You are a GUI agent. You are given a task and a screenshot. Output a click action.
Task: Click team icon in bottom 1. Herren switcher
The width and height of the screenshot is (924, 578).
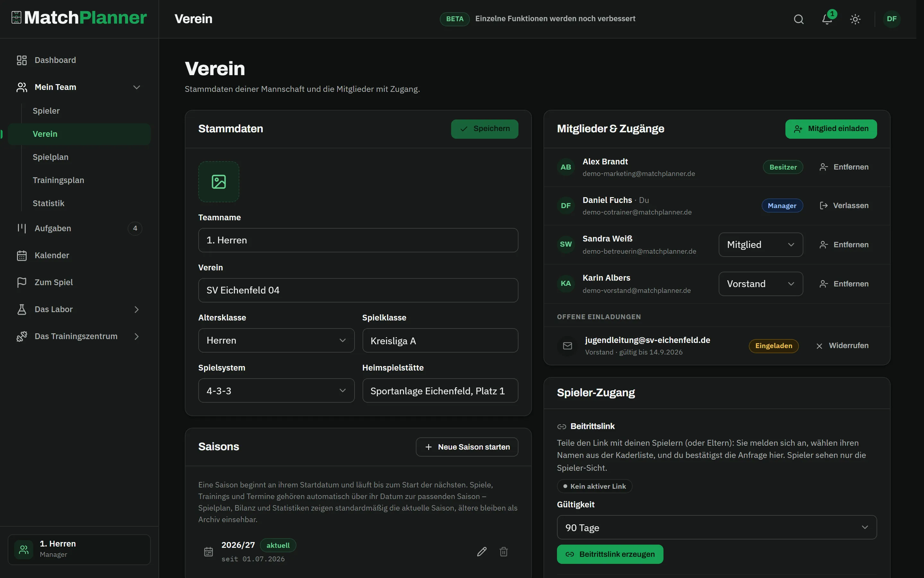(x=24, y=550)
